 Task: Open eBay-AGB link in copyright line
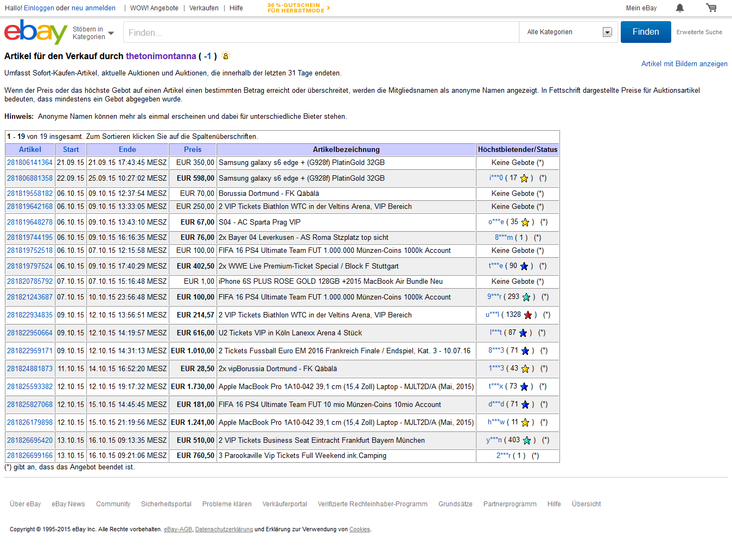point(178,530)
